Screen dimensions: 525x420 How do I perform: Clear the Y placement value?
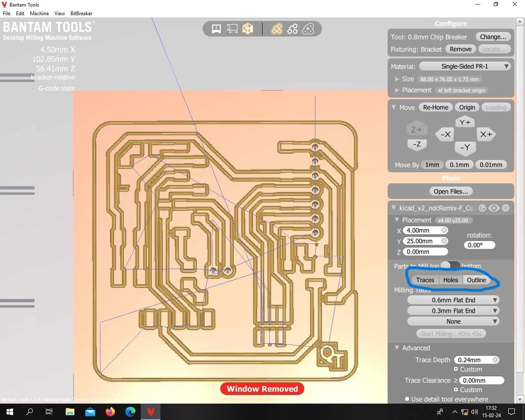(444, 241)
